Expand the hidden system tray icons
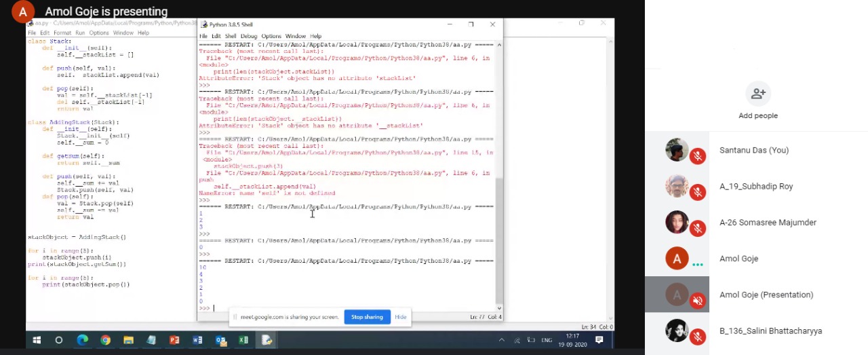Screen dimensions: 868x355 (x=502, y=340)
